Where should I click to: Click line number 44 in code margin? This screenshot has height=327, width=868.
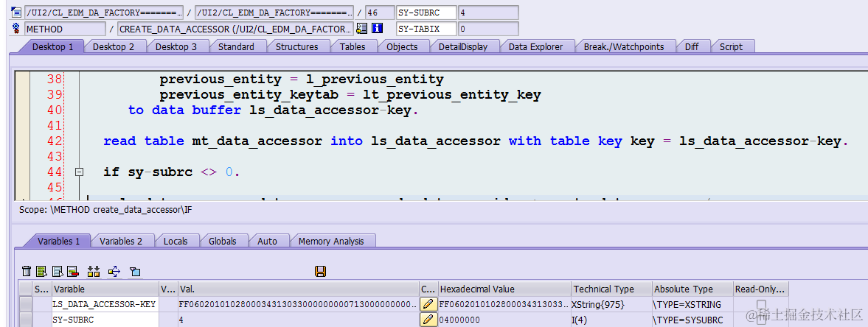[55, 172]
